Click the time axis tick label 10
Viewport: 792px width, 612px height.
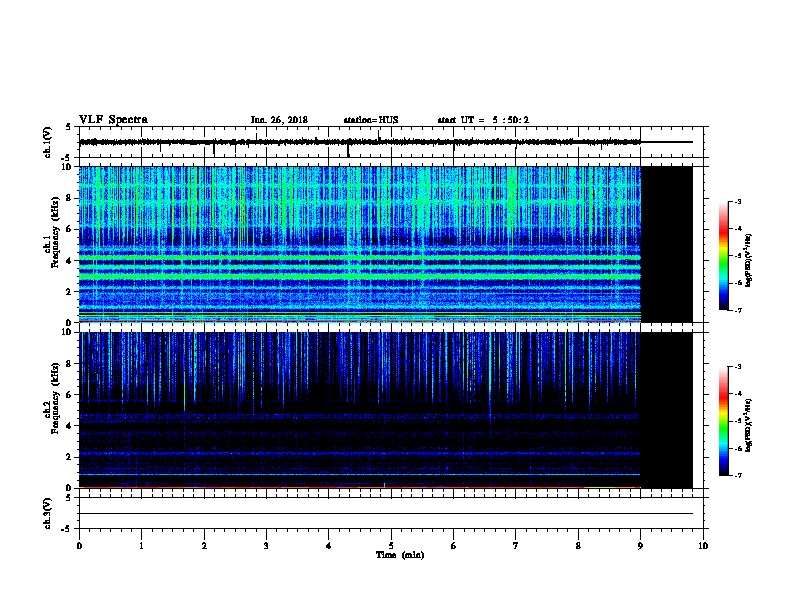703,545
